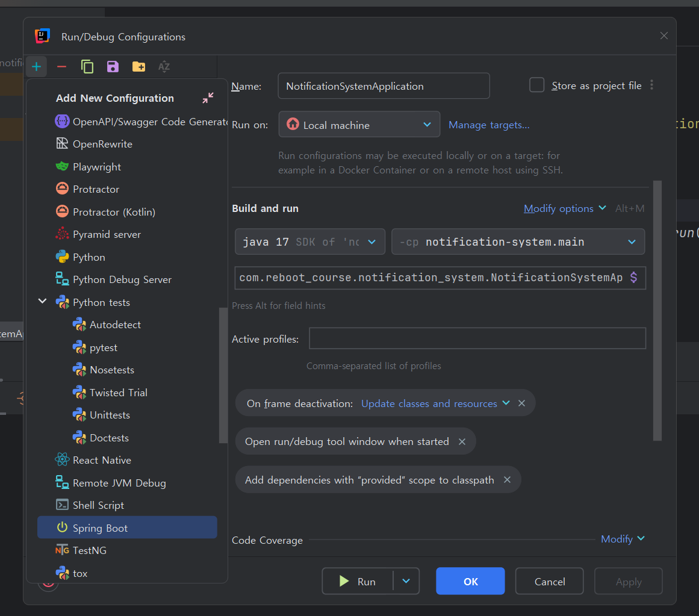Click the settings panel vertical scrollbar
The width and height of the screenshot is (699, 616).
click(657, 311)
